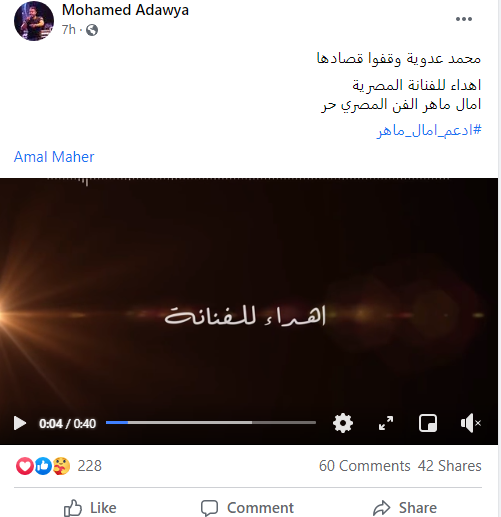Image resolution: width=501 pixels, height=517 pixels.
Task: View the 60 Comments list
Action: tap(365, 466)
